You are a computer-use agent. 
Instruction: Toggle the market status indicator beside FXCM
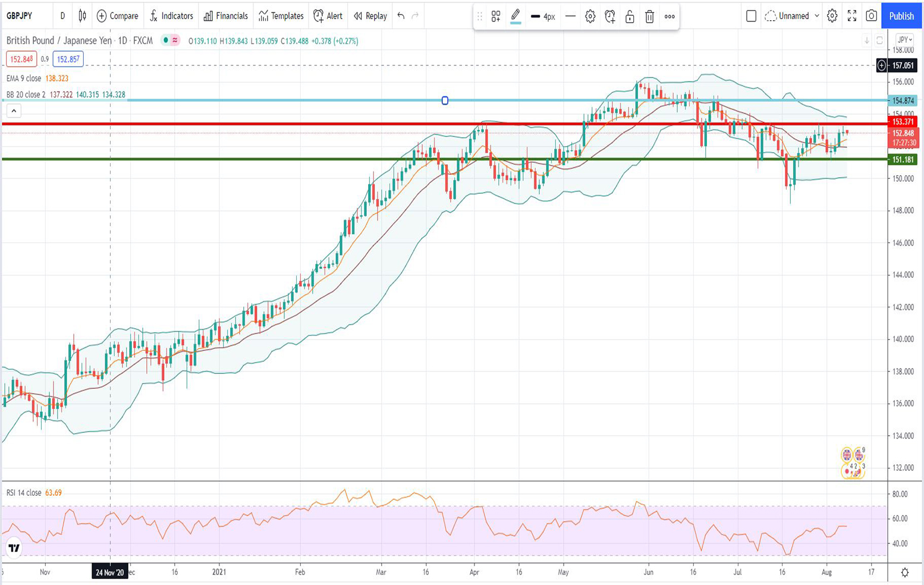tap(166, 40)
